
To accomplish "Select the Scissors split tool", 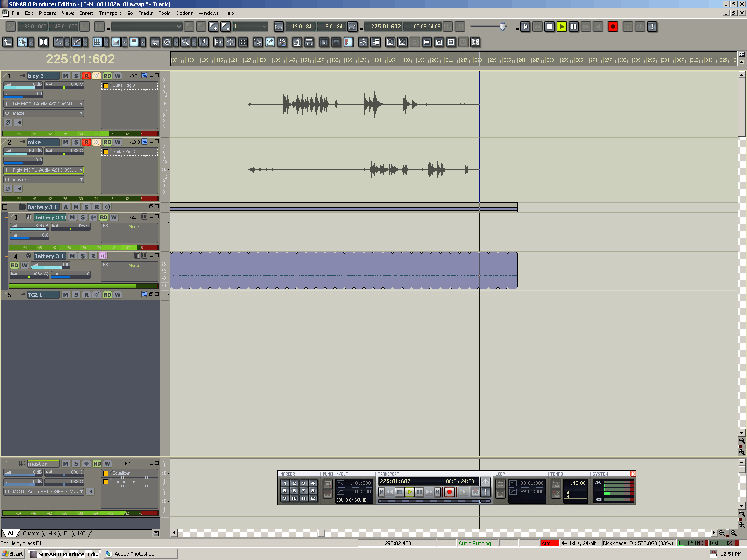I will [x=155, y=42].
